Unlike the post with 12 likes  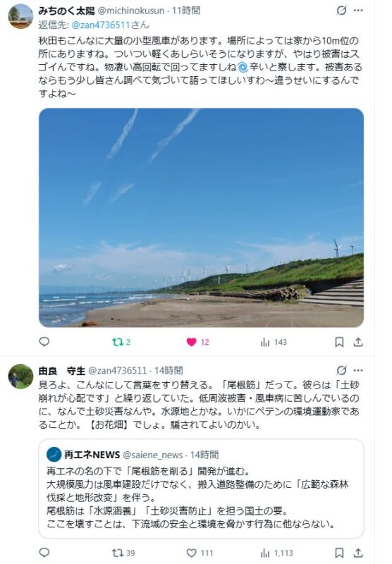(197, 342)
